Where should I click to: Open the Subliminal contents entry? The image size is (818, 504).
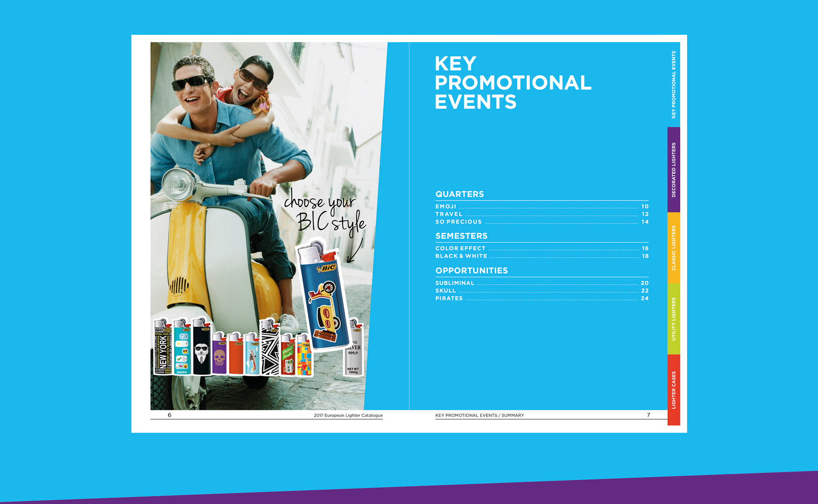(x=541, y=283)
